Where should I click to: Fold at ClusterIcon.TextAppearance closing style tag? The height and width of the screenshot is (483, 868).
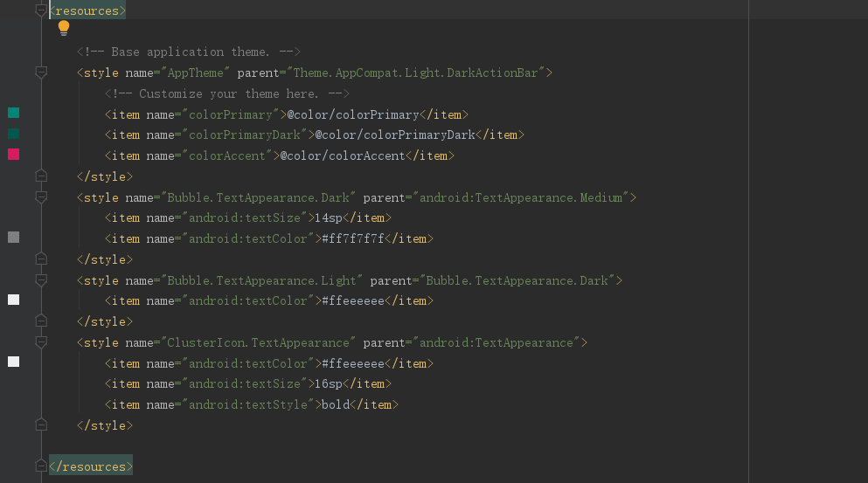[x=41, y=425]
